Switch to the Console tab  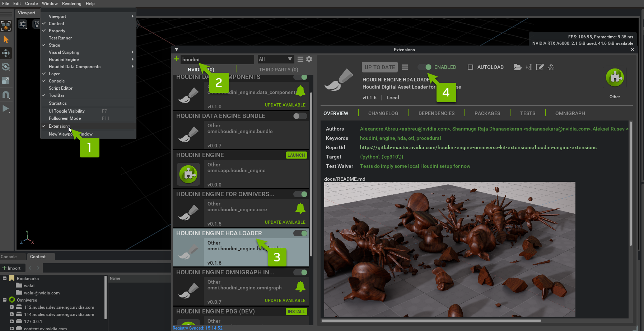[x=9, y=257]
